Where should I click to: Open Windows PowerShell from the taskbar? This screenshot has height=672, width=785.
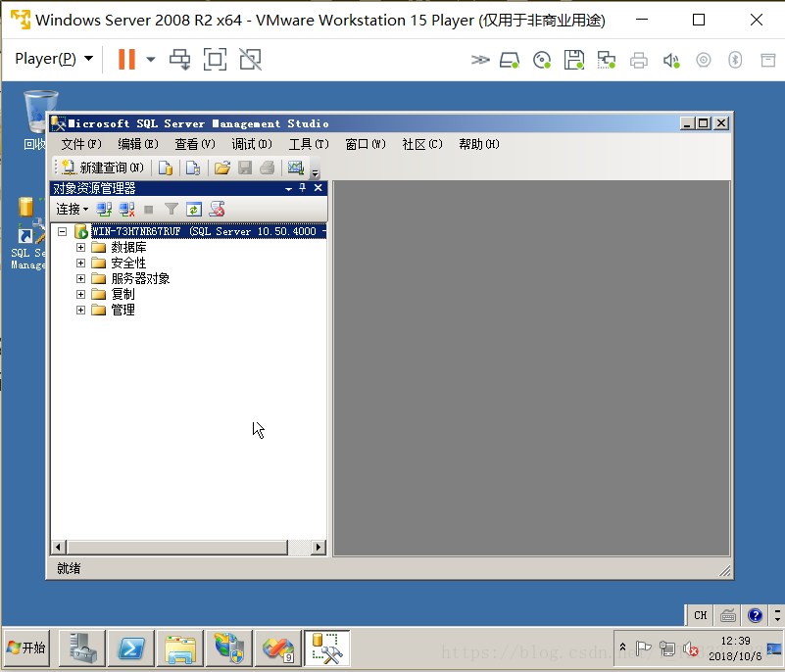(131, 648)
